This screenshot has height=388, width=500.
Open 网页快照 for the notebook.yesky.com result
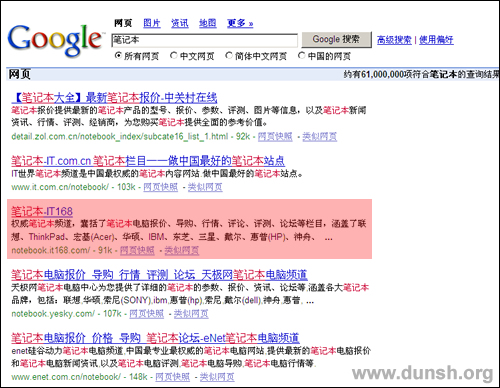(147, 314)
